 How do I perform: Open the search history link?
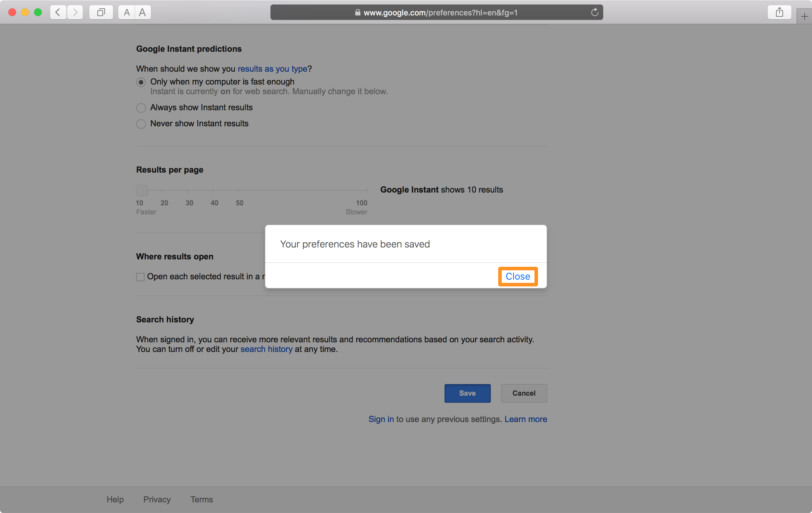pyautogui.click(x=266, y=349)
